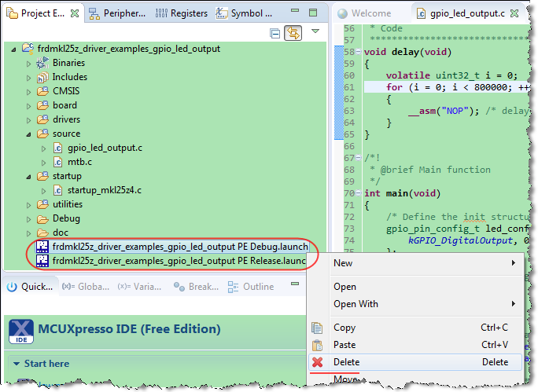Choose Open from the context menu
The image size is (538, 392).
click(x=415, y=287)
